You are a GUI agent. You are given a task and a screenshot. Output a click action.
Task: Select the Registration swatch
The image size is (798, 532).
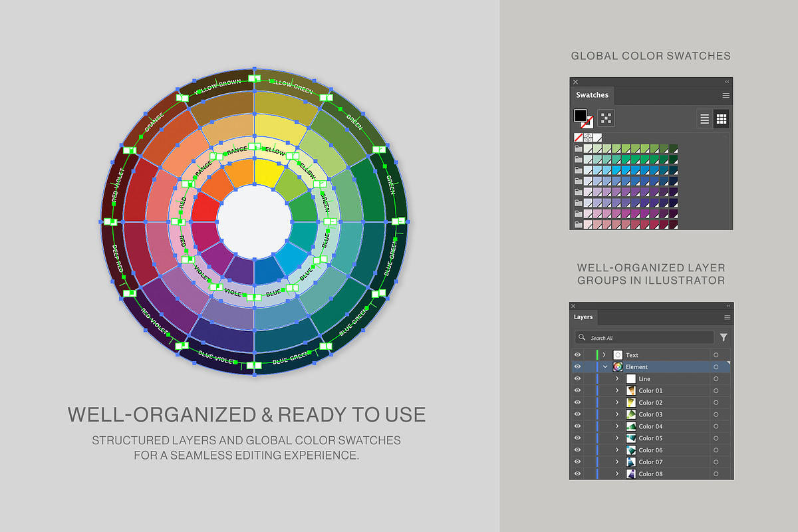click(589, 138)
